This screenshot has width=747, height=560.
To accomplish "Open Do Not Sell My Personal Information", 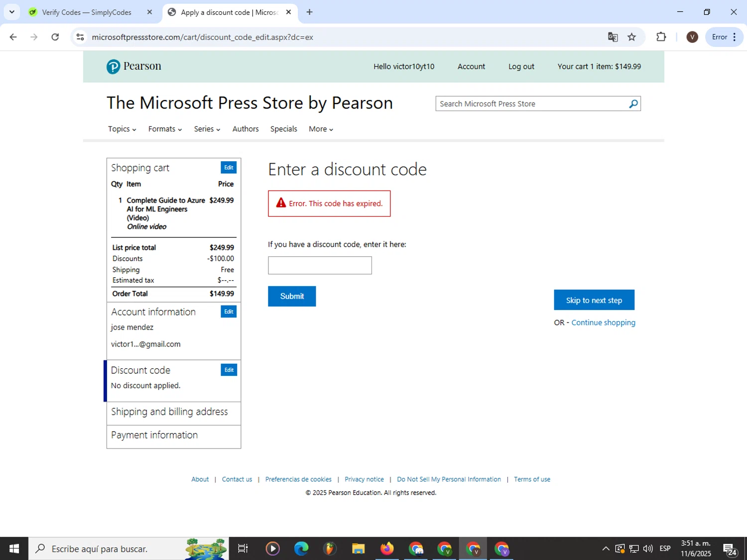I will [449, 479].
